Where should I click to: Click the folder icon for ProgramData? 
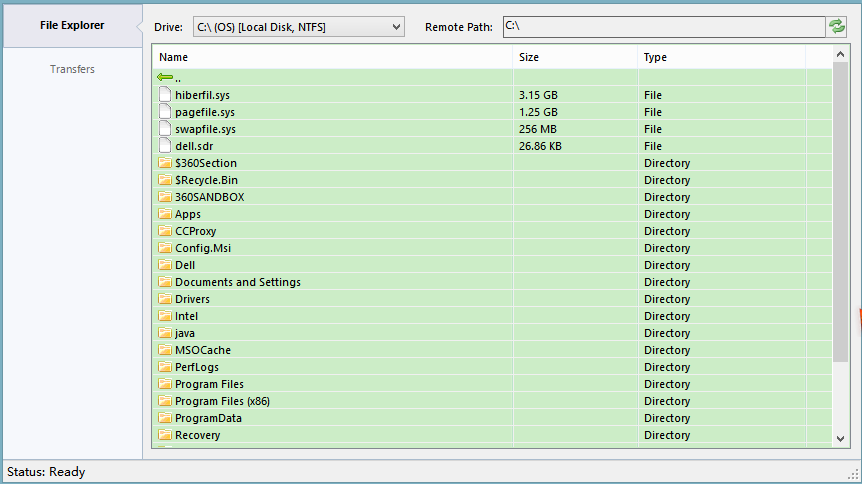click(x=164, y=418)
